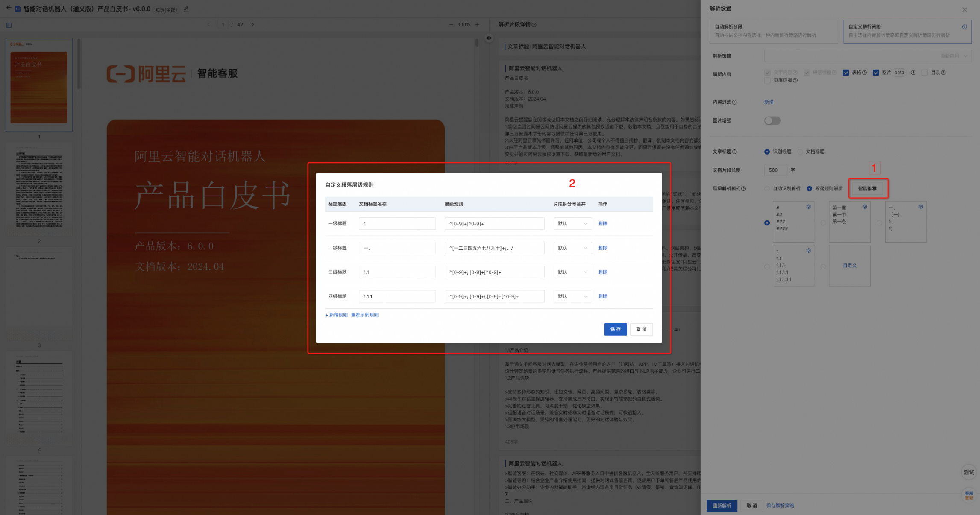Click the 二级标题 文档标题名称 field
Viewport: 980px width, 515px height.
tap(397, 248)
